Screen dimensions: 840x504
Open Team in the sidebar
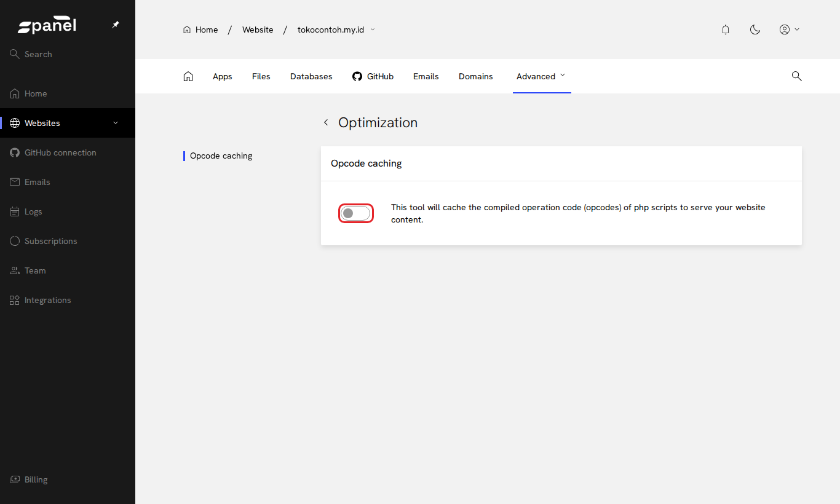[x=68, y=270]
